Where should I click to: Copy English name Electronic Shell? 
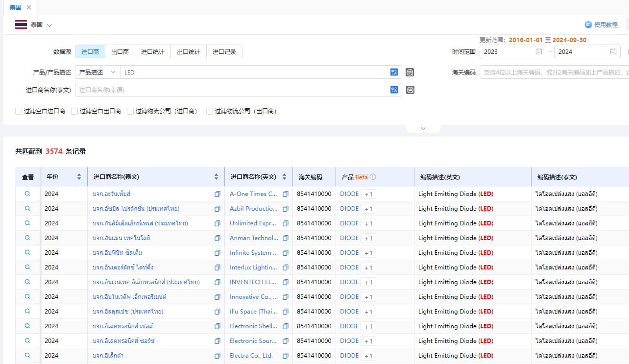click(x=286, y=326)
